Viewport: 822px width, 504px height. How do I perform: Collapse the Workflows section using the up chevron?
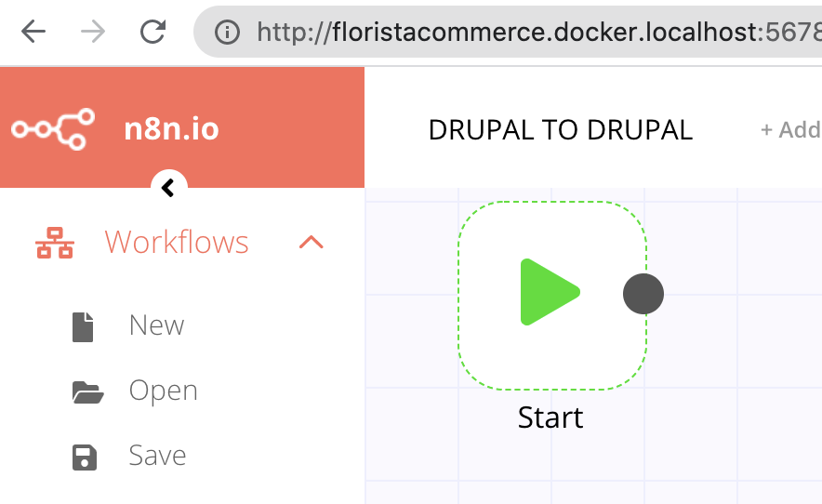coord(312,243)
